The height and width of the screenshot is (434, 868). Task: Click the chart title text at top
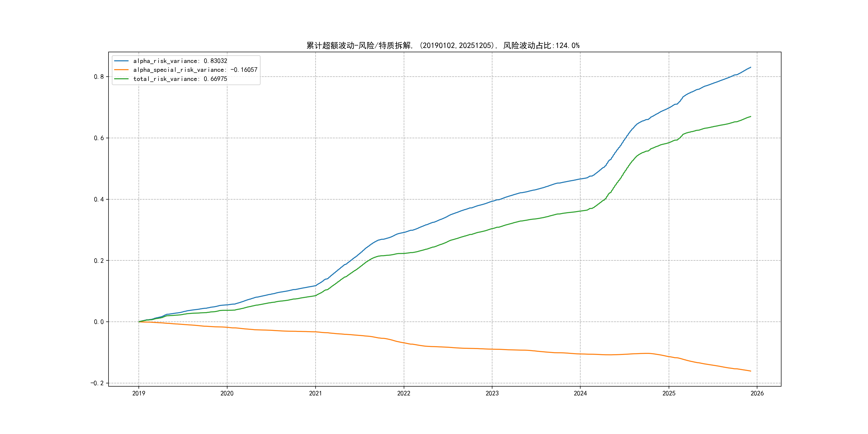pos(443,46)
